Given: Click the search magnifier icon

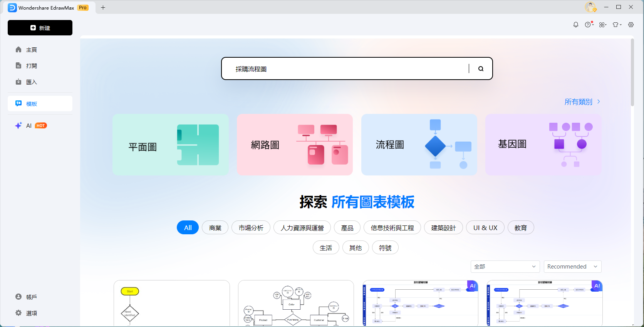Looking at the screenshot, I should point(481,68).
